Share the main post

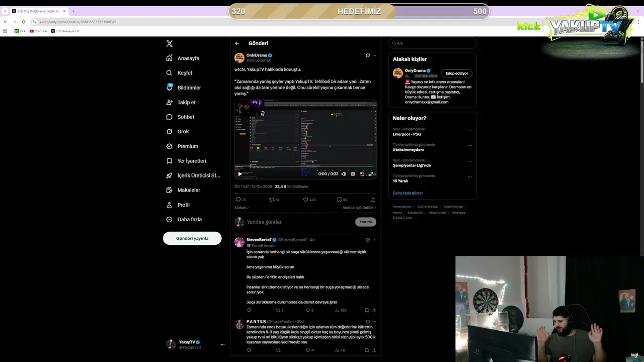(373, 200)
